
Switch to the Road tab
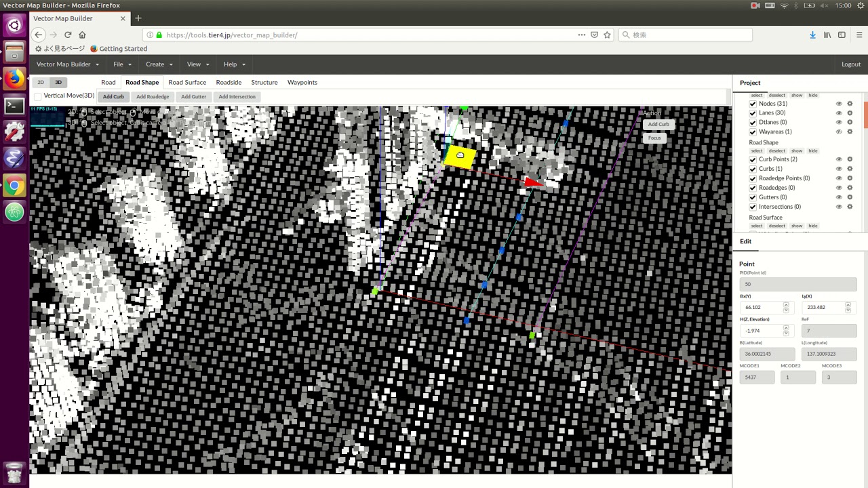108,83
